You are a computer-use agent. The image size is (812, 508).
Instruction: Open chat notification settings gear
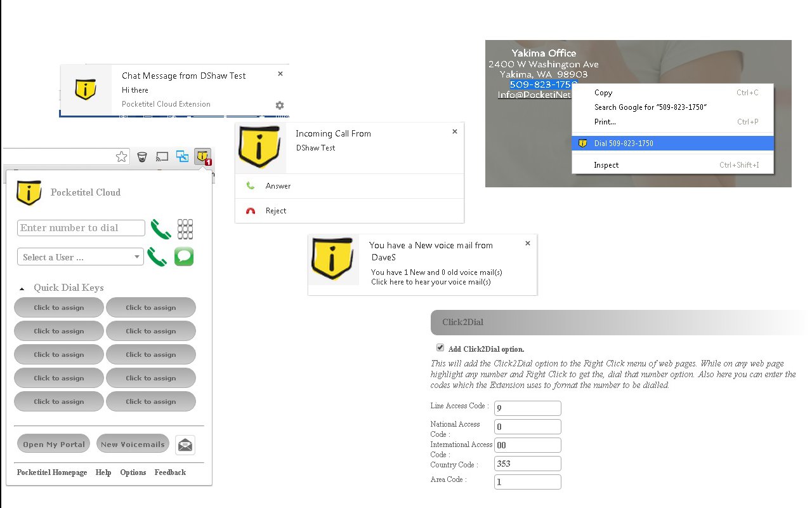coord(280,105)
